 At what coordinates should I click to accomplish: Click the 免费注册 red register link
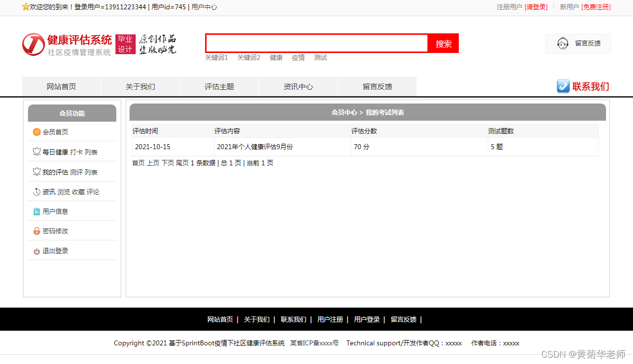596,7
